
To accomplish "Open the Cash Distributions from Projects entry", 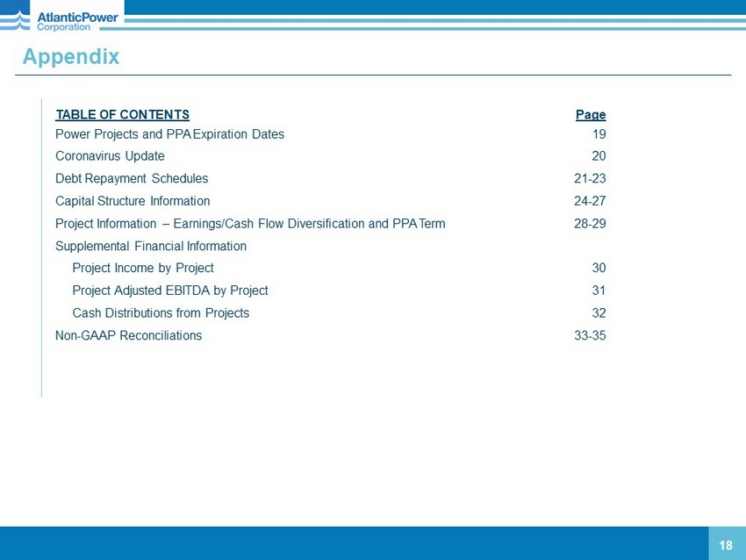I will click(x=161, y=313).
